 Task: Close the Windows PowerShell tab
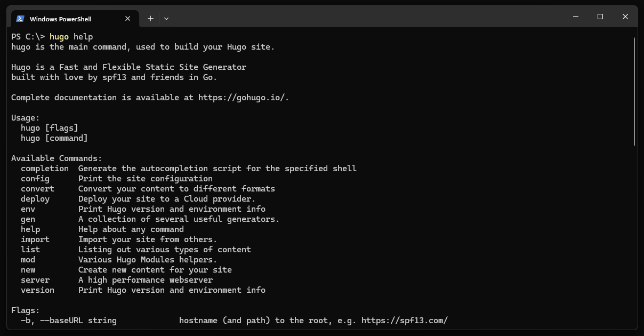pos(128,19)
